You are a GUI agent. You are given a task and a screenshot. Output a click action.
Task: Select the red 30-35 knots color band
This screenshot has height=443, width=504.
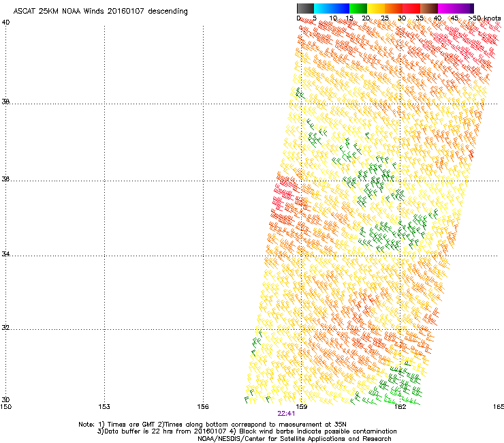coord(411,8)
